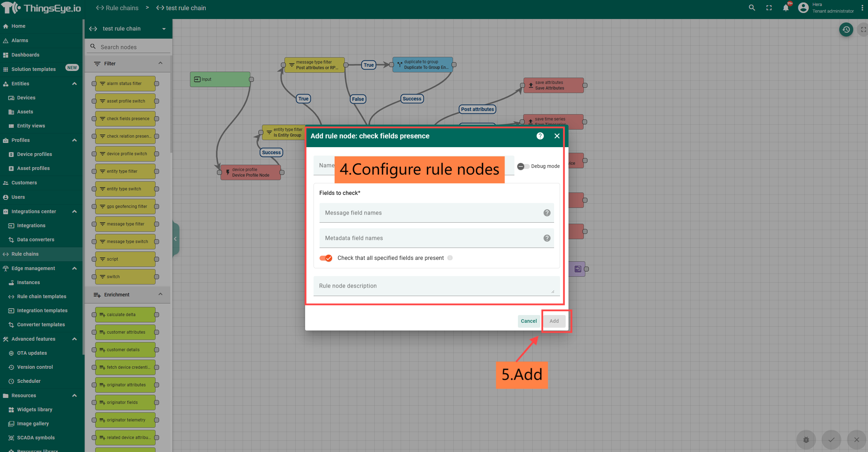Enable Debug mode toggle
This screenshot has height=452, width=868.
click(523, 166)
